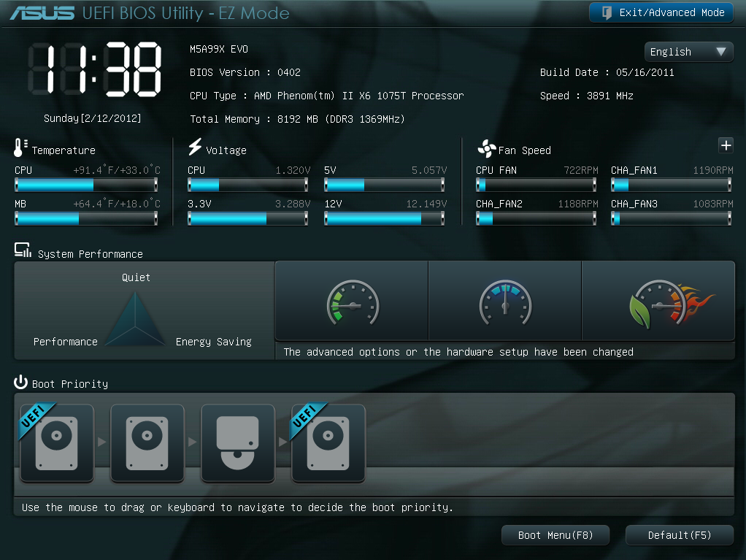The image size is (746, 560).
Task: Click the thermometer Temperature icon
Action: (20, 147)
